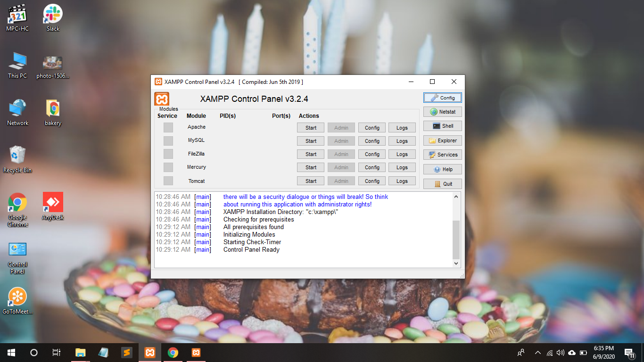The width and height of the screenshot is (644, 362).
Task: Open Netstat tool
Action: [x=442, y=112]
